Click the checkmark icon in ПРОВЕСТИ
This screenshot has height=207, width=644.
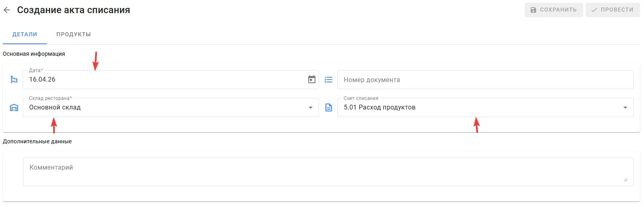tap(594, 10)
